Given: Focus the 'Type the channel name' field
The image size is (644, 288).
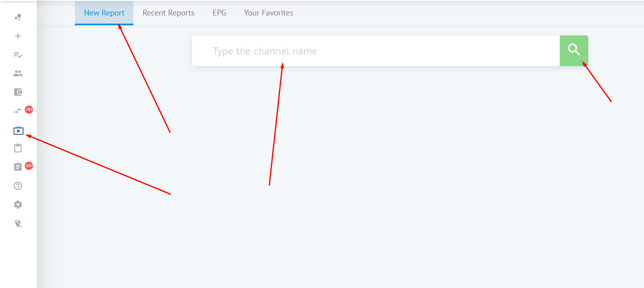Looking at the screenshot, I should pos(376,51).
